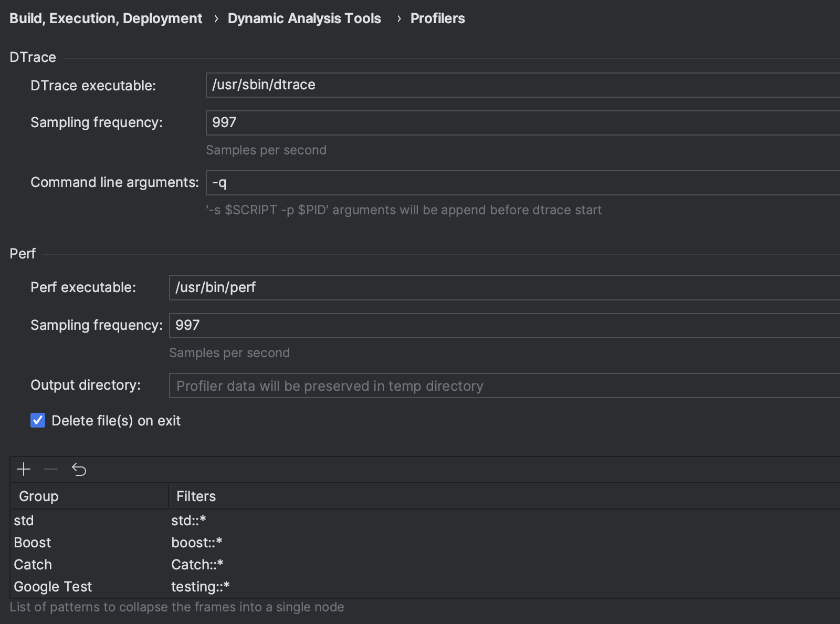The image size is (840, 624).
Task: Click the Filters column header
Action: pos(196,496)
